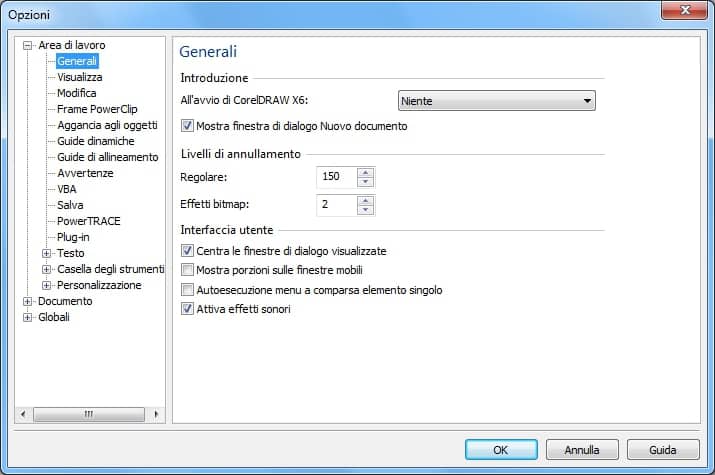The height and width of the screenshot is (475, 715).
Task: Collapse the Area di lavoro tree node
Action: tap(27, 45)
